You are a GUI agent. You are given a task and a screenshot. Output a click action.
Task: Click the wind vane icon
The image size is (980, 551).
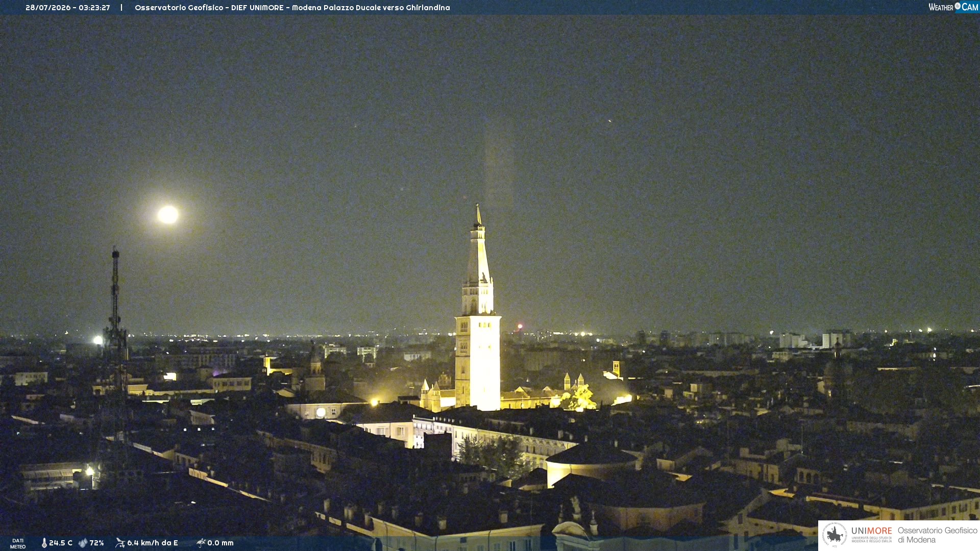tap(120, 543)
